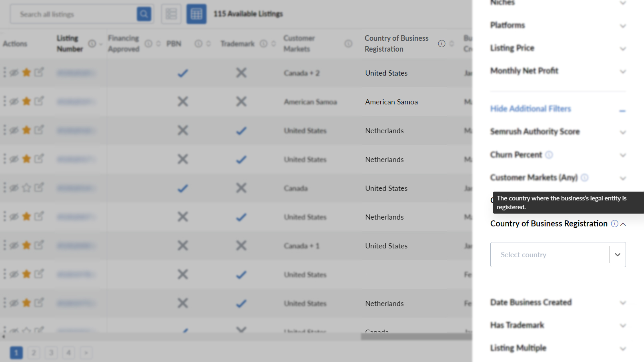The image size is (644, 362).
Task: Click Hide Additional Filters link
Action: pos(530,109)
